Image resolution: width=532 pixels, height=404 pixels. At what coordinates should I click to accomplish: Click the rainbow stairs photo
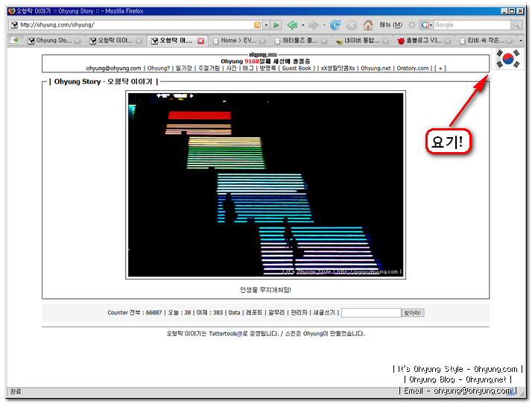265,185
